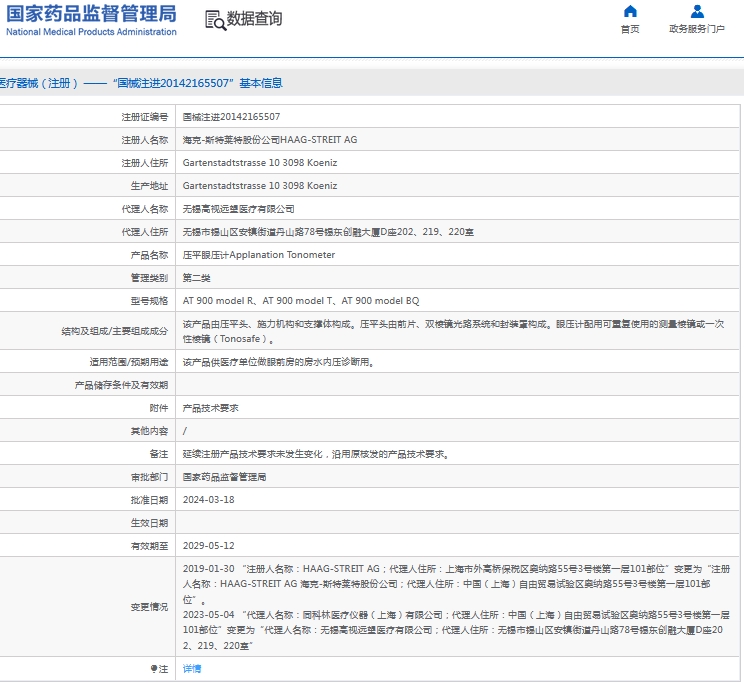Open the 政务服务门户 user portal icon

(697, 11)
